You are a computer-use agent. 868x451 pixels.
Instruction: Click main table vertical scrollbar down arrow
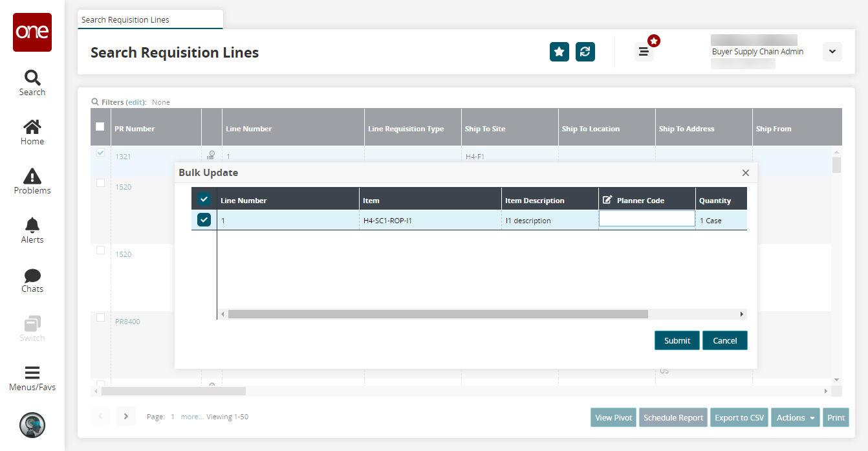[x=836, y=379]
